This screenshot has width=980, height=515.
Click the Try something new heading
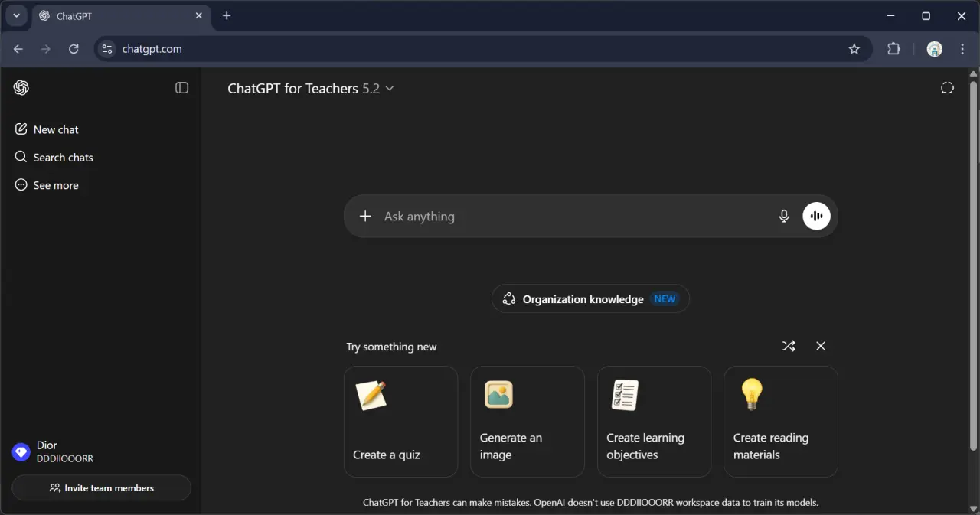(x=391, y=347)
